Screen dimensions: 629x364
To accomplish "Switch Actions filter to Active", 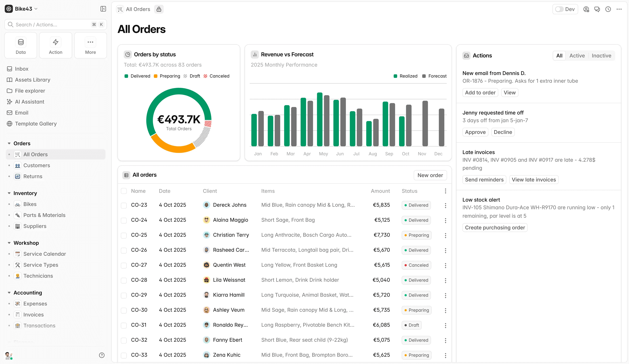I will tap(577, 56).
